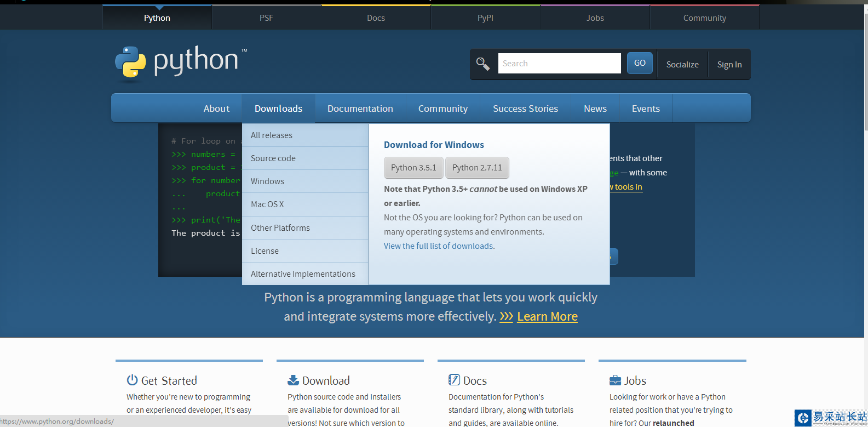
Task: Open the About navigation menu
Action: point(216,109)
